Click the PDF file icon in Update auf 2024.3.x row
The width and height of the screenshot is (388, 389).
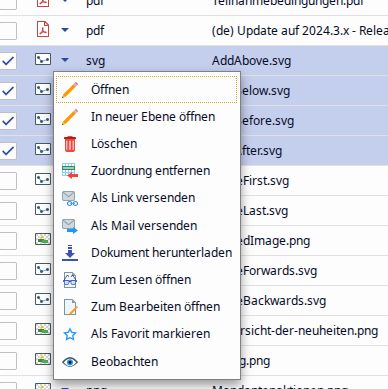43,30
